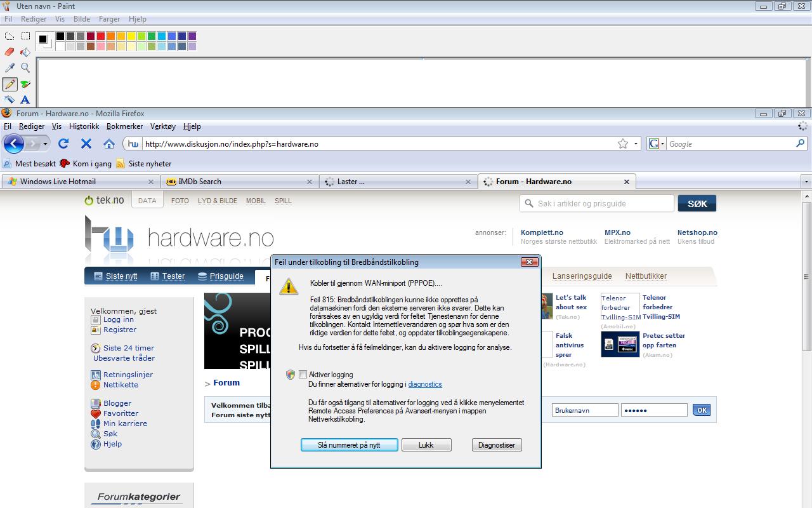Viewport: 812px width, 508px height.
Task: Open the Let's talk about sex article
Action: coord(571,302)
